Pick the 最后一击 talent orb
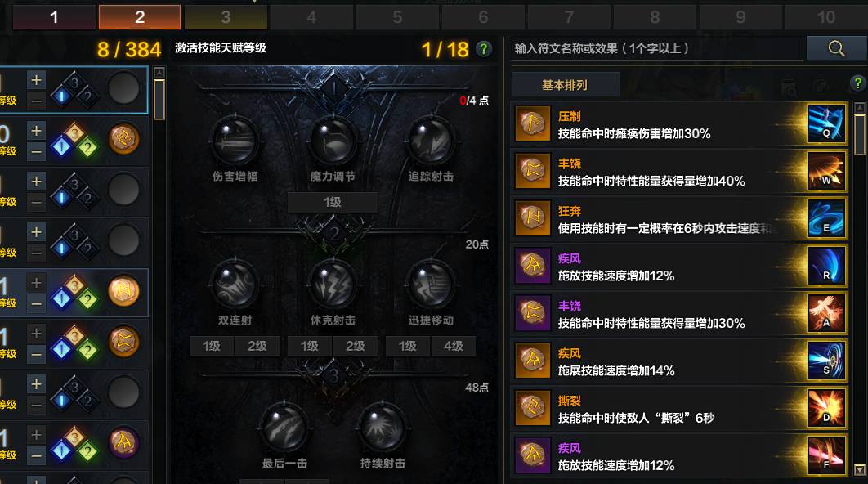This screenshot has width=868, height=484. (284, 428)
